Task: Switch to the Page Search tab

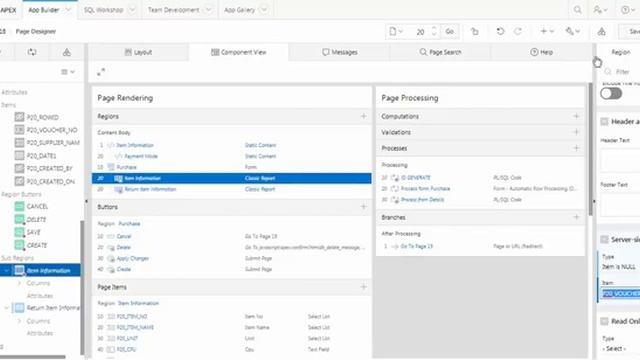Action: 440,52
